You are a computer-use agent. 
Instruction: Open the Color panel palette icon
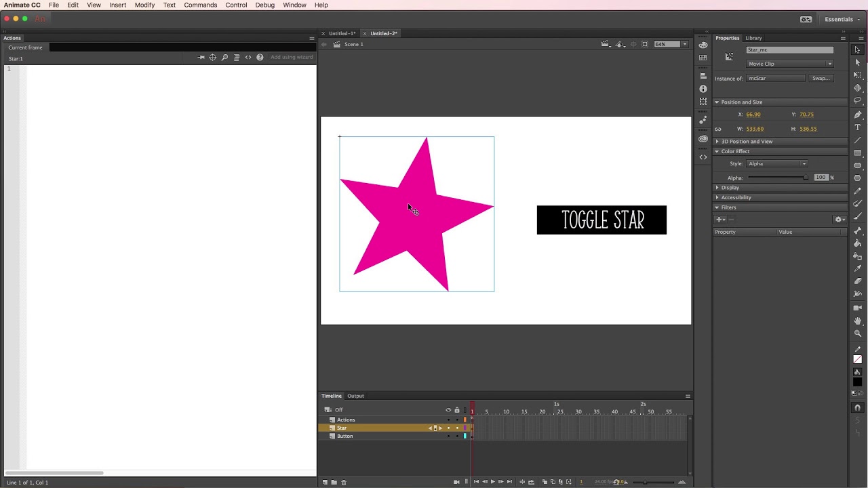coord(703,45)
